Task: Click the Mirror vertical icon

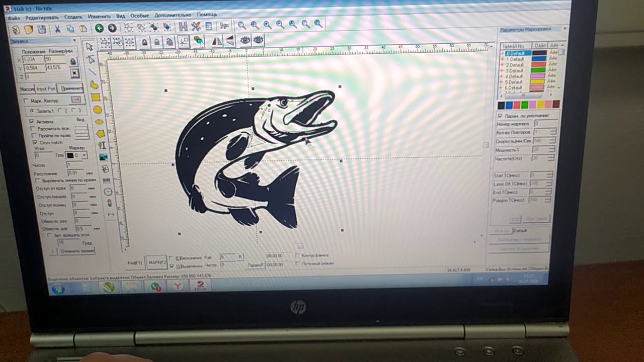Action: [x=229, y=40]
